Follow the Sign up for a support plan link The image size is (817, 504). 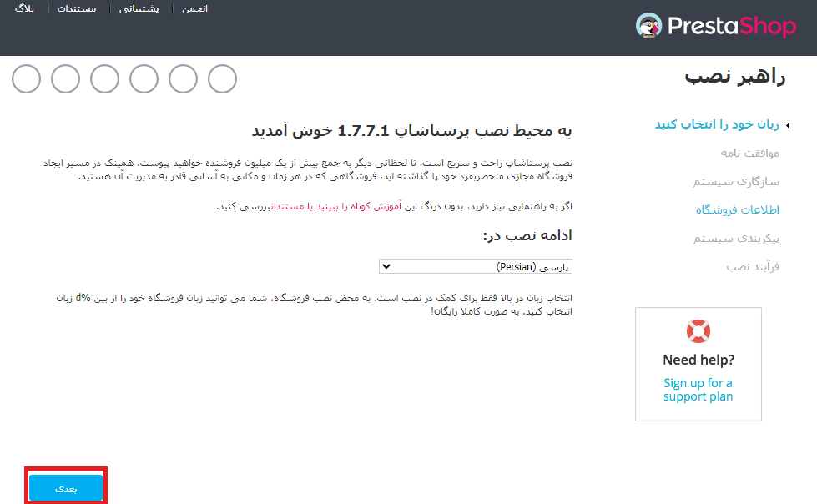coord(698,390)
